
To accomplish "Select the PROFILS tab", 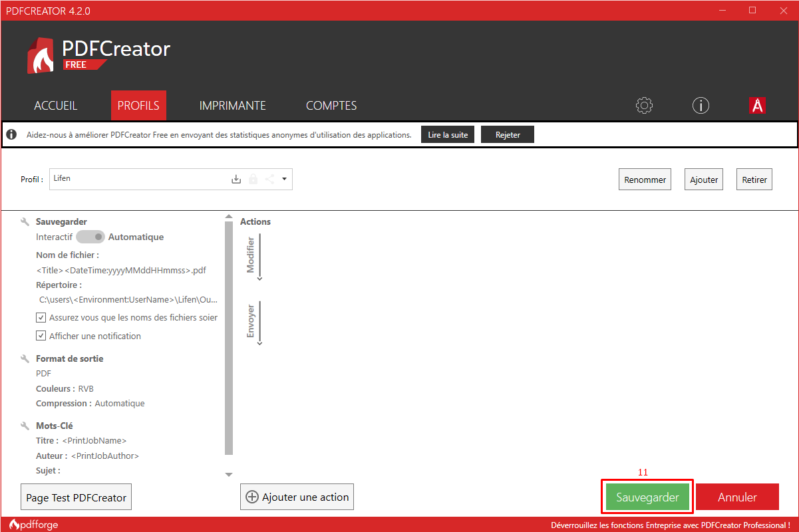I will [x=138, y=105].
